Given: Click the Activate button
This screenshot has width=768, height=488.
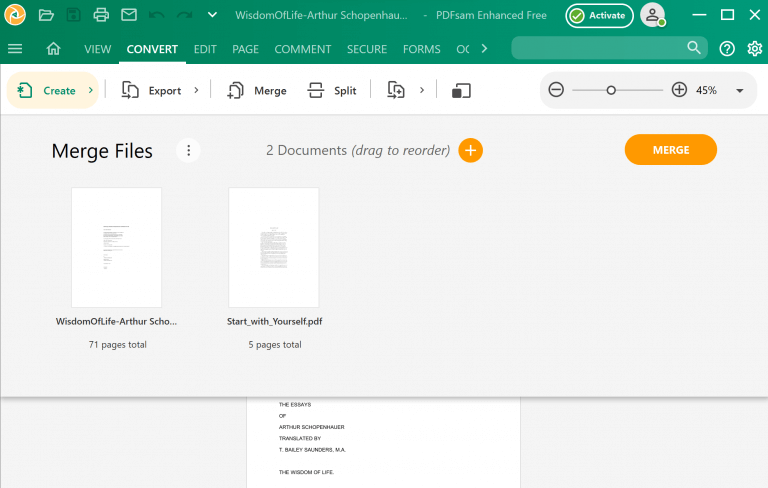Looking at the screenshot, I should click(599, 16).
